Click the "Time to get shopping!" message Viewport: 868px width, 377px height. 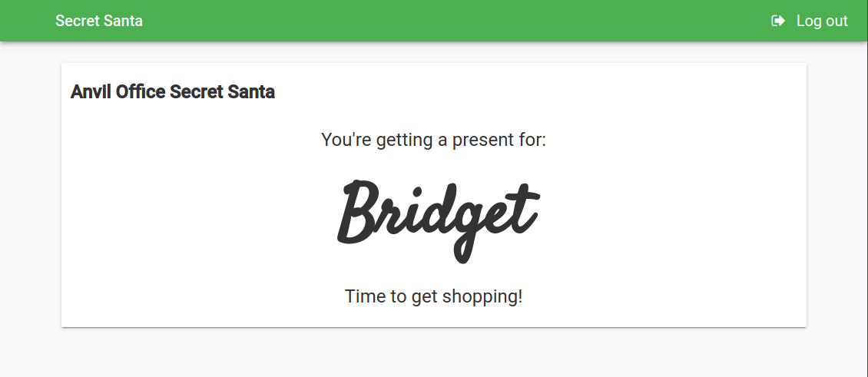433,296
